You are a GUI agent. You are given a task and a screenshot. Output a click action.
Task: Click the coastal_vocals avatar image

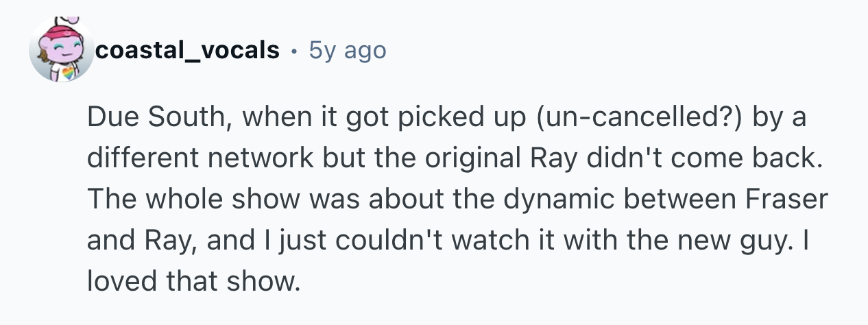(62, 51)
